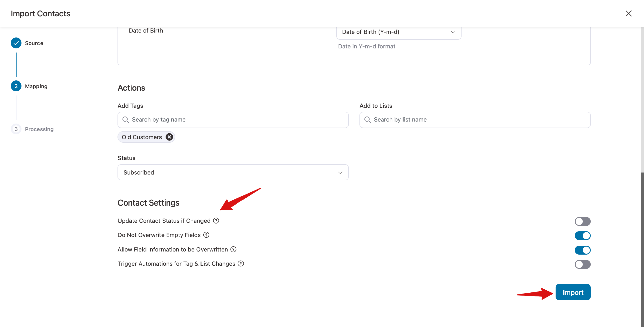Open help for Trigger Automations for Tag & List Changes
Image resolution: width=644 pixels, height=327 pixels.
click(x=241, y=264)
